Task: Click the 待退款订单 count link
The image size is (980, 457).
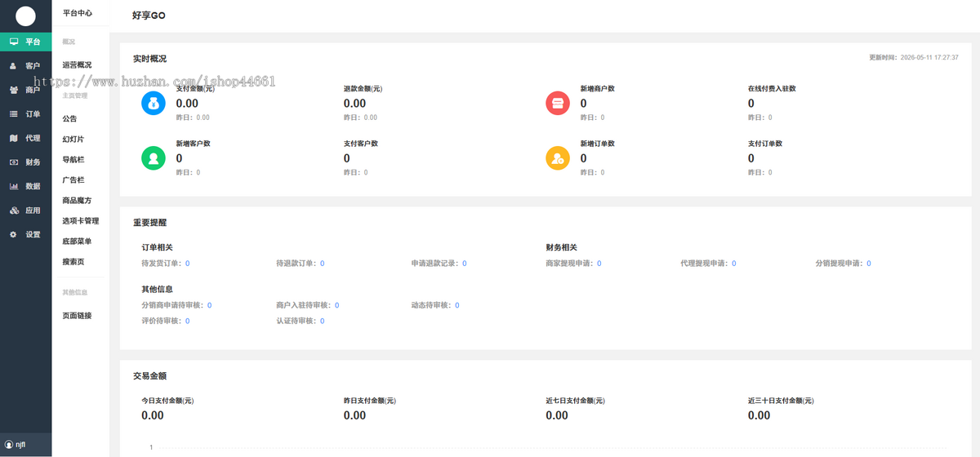Action: (322, 264)
